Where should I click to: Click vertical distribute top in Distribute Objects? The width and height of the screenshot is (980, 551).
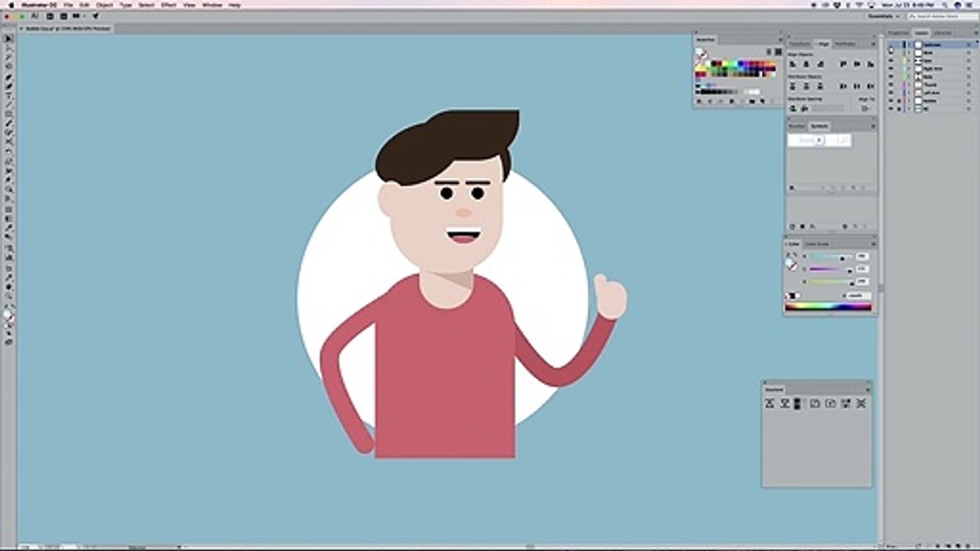[792, 86]
